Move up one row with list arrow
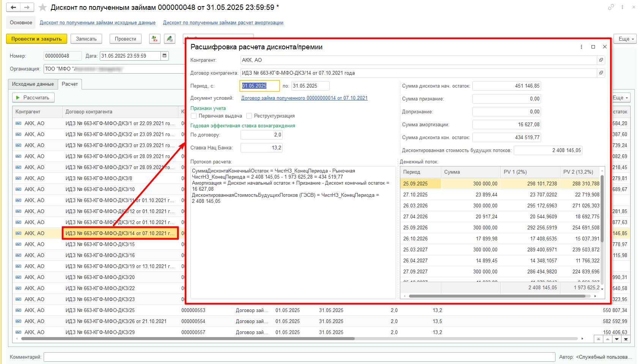 607,339
